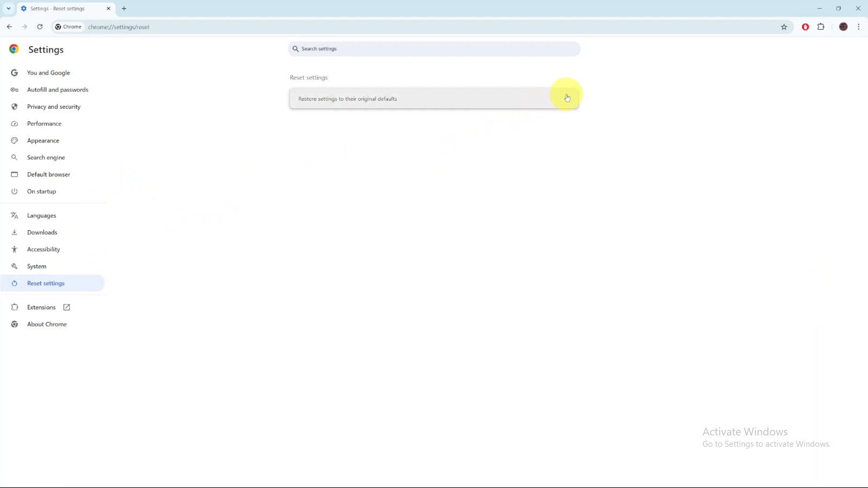Open the Opera red extension icon

click(806, 27)
